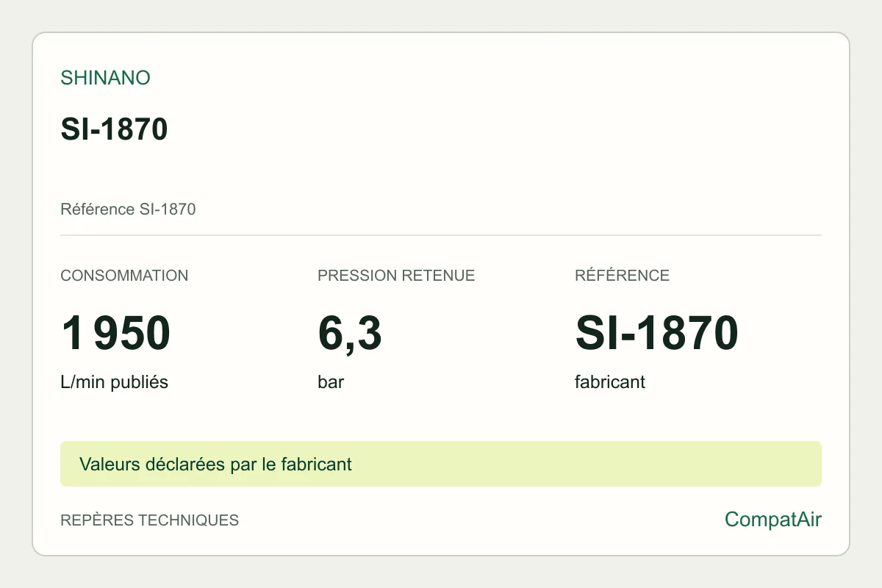Click the "fabricant" caption text

(610, 382)
